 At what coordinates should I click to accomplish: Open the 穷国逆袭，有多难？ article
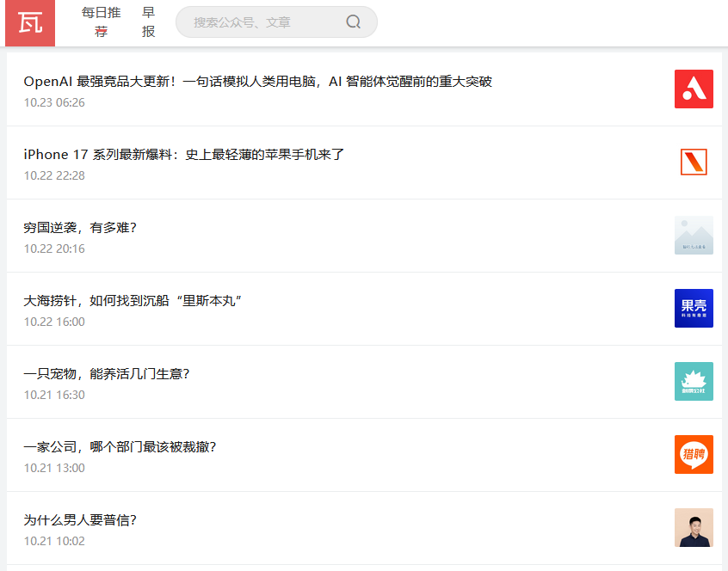click(x=80, y=228)
